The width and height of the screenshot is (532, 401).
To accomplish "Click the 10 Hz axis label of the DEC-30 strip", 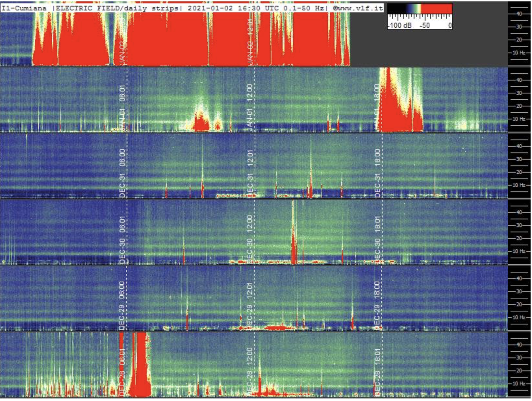I will pos(519,251).
